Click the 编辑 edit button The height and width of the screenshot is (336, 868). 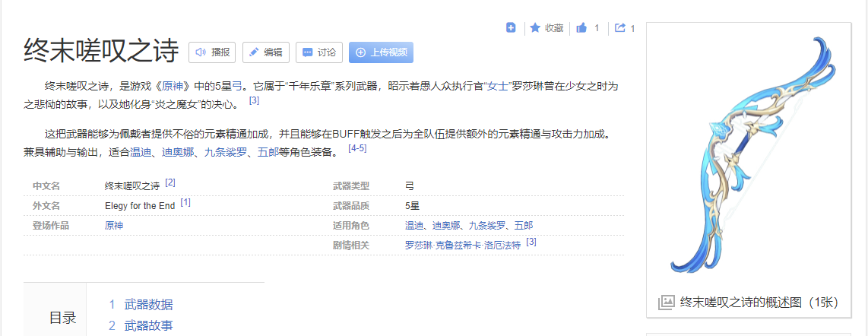tap(266, 52)
